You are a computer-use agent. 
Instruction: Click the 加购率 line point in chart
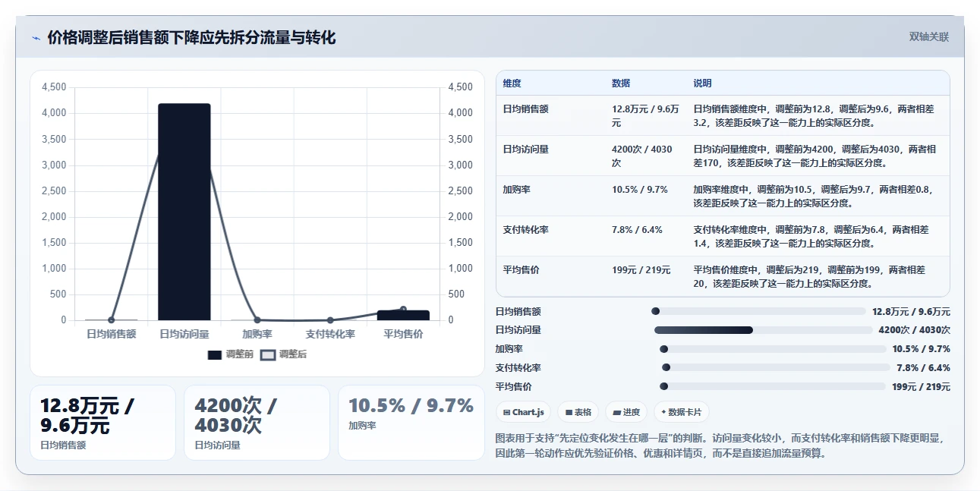click(257, 320)
